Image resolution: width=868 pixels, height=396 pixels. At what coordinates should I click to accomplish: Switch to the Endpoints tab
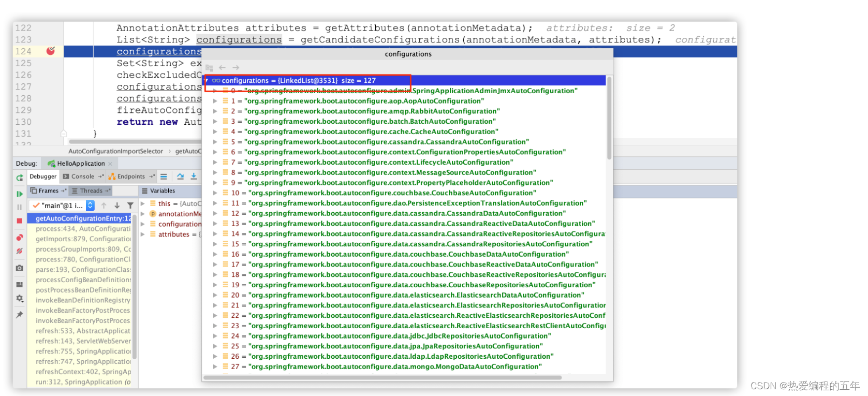(131, 177)
